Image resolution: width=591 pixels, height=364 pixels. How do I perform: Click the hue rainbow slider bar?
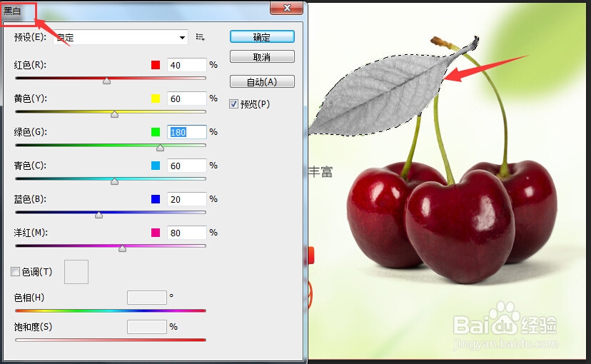(111, 311)
